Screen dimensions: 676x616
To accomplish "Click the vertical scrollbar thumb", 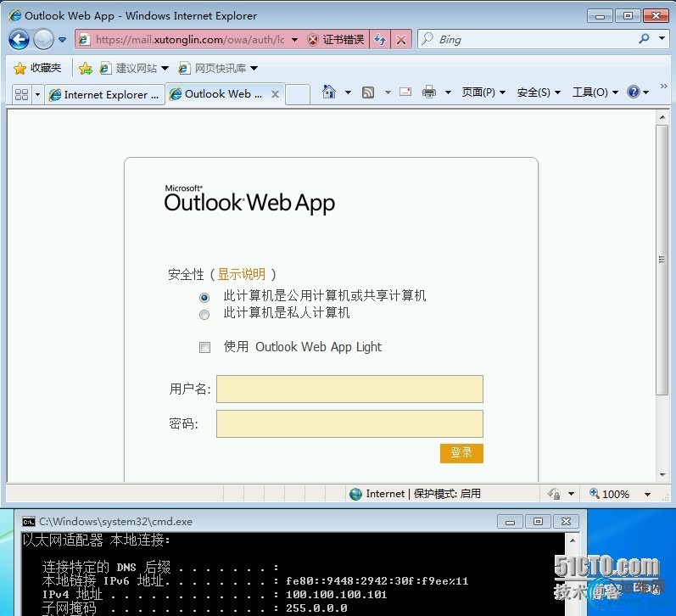I will pos(662,260).
